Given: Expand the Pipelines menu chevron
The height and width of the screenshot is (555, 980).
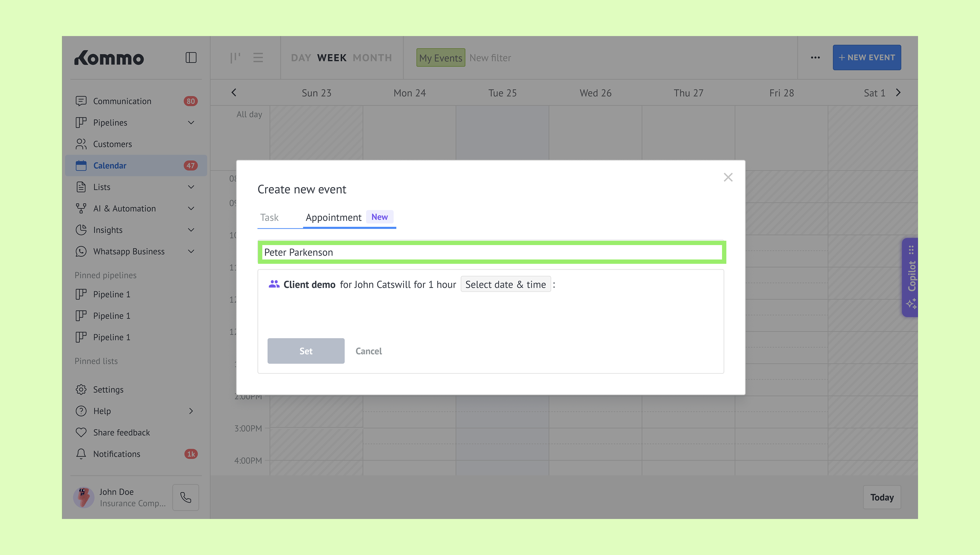Looking at the screenshot, I should (x=191, y=123).
